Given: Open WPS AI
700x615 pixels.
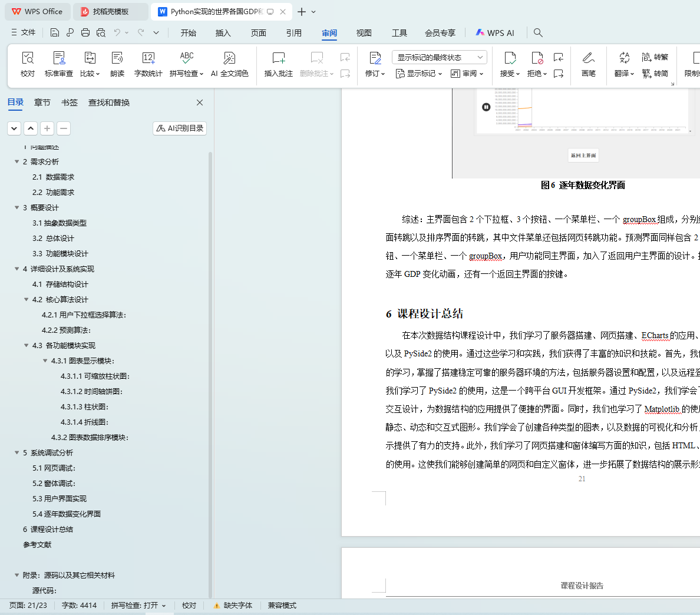Looking at the screenshot, I should click(495, 32).
